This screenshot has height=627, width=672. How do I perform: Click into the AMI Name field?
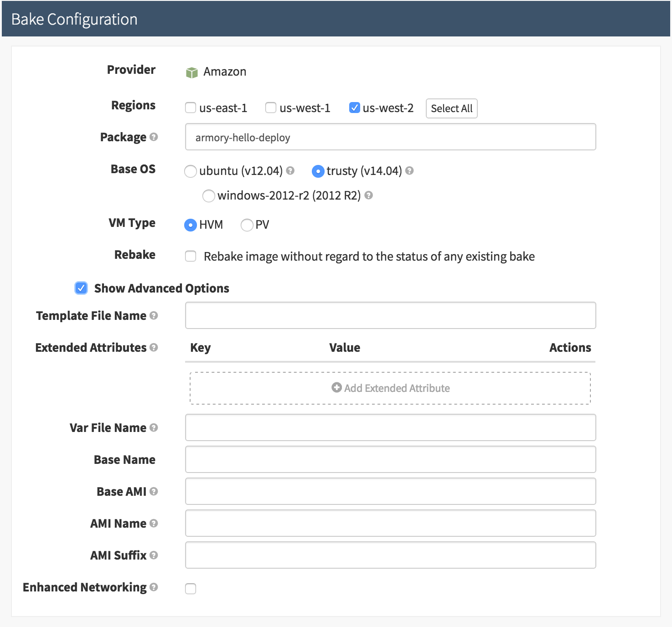[390, 523]
